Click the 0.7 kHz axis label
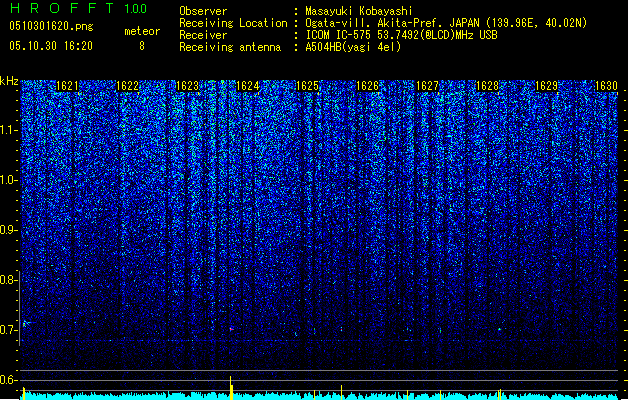The width and height of the screenshot is (629, 400). click(x=9, y=330)
